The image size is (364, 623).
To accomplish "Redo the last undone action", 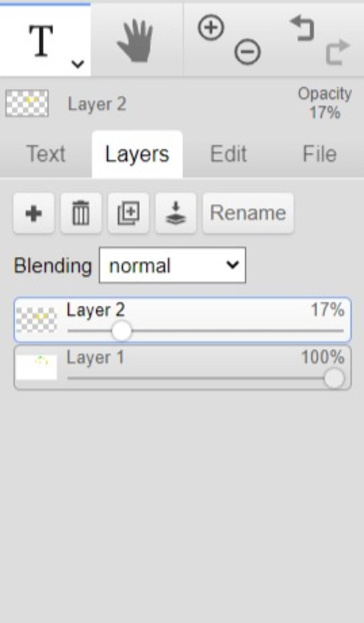I will coord(337,52).
